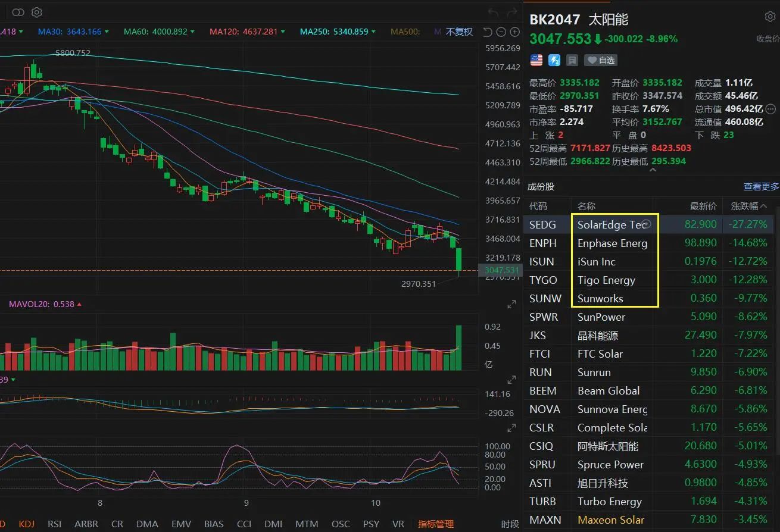780x532 pixels.
Task: Open 时段 time period selector
Action: coord(510,524)
